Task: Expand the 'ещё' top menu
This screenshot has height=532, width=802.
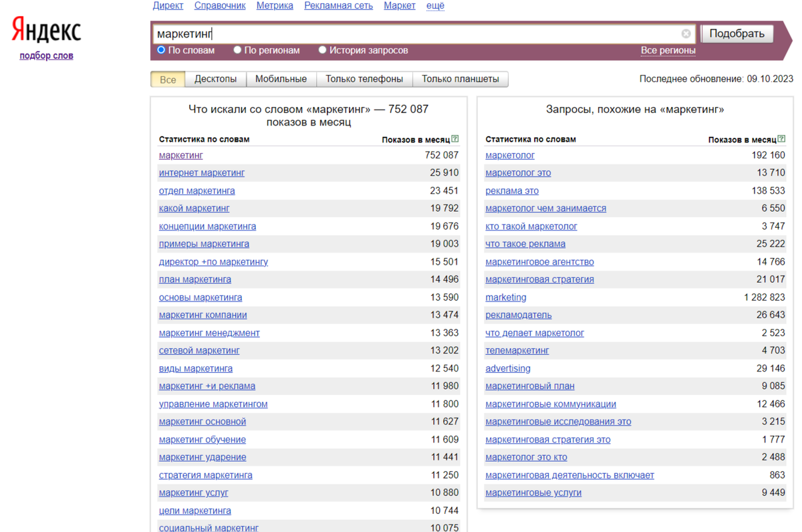Action: point(435,6)
